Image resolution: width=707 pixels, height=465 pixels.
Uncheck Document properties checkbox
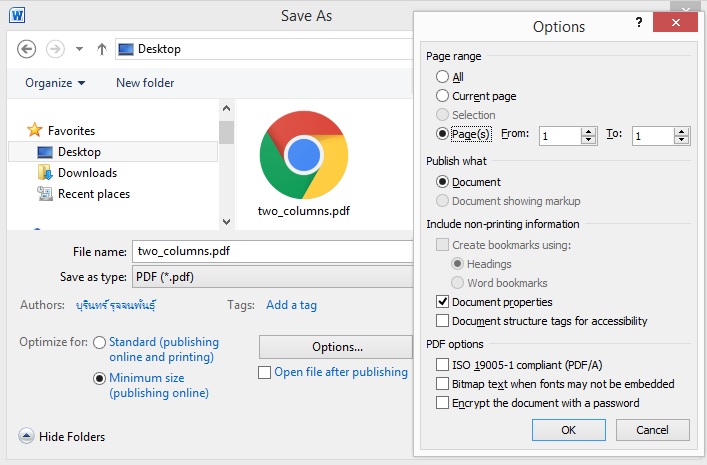(x=443, y=302)
